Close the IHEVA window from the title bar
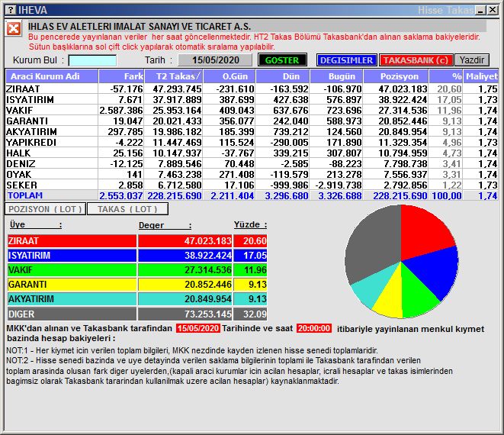Screen dimensions: 504x435 coord(493,10)
